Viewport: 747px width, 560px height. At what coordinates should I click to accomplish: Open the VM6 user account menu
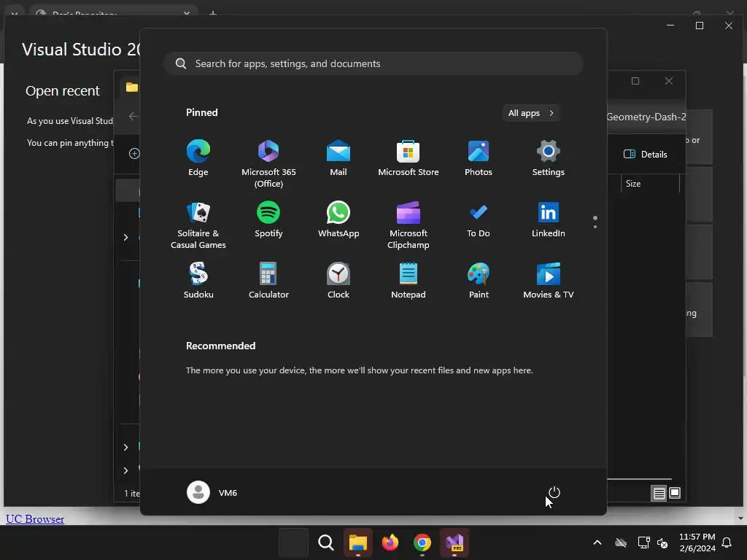coord(212,492)
